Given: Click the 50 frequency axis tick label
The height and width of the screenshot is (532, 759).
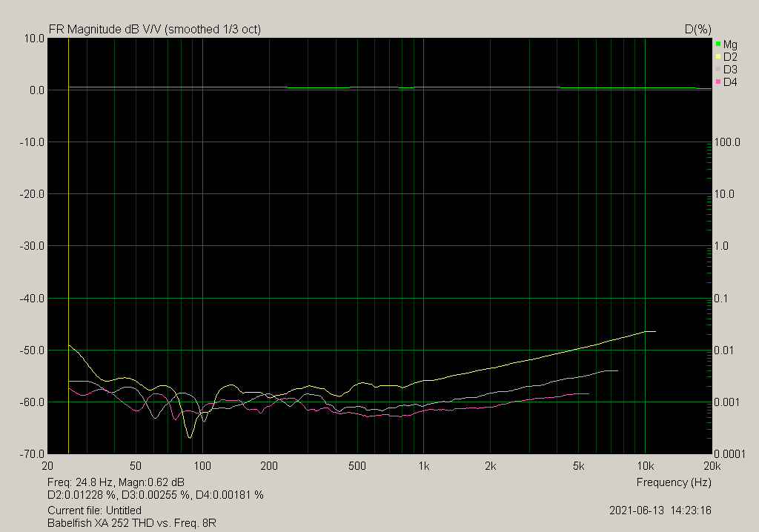Looking at the screenshot, I should coord(136,466).
